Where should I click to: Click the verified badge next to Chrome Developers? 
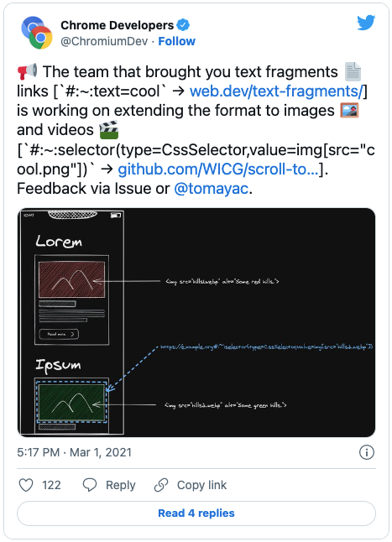(183, 25)
